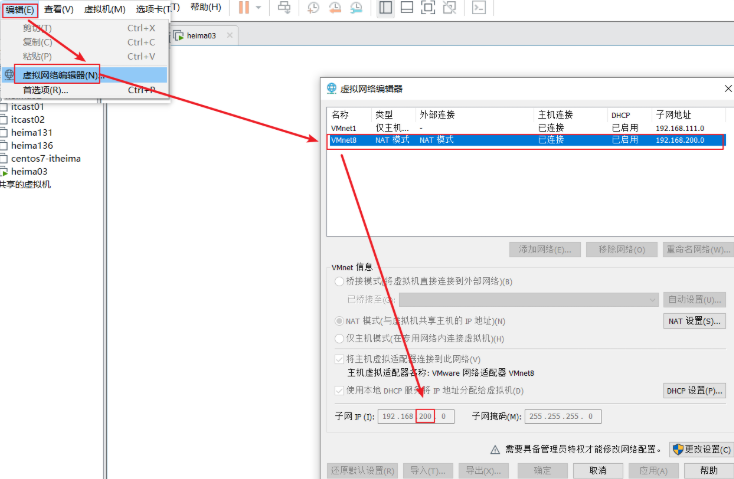This screenshot has width=734, height=479.
Task: Open the 虚拟机(M) menu
Action: point(104,10)
